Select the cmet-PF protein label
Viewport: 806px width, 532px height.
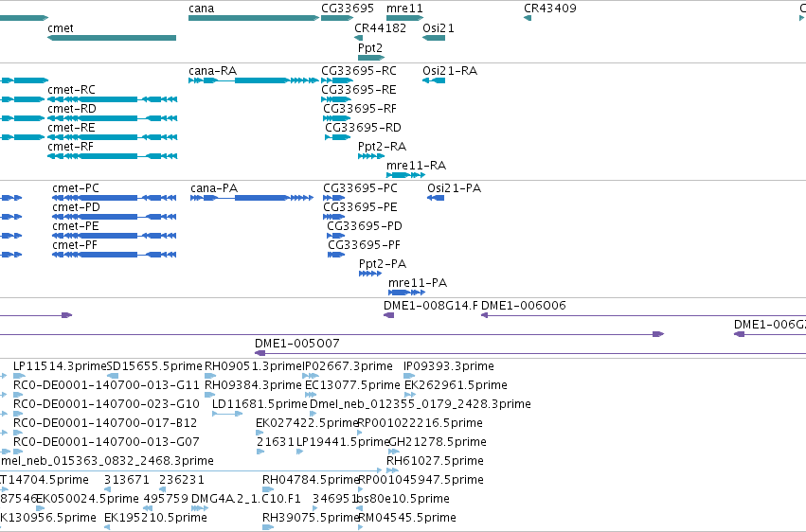tap(75, 245)
